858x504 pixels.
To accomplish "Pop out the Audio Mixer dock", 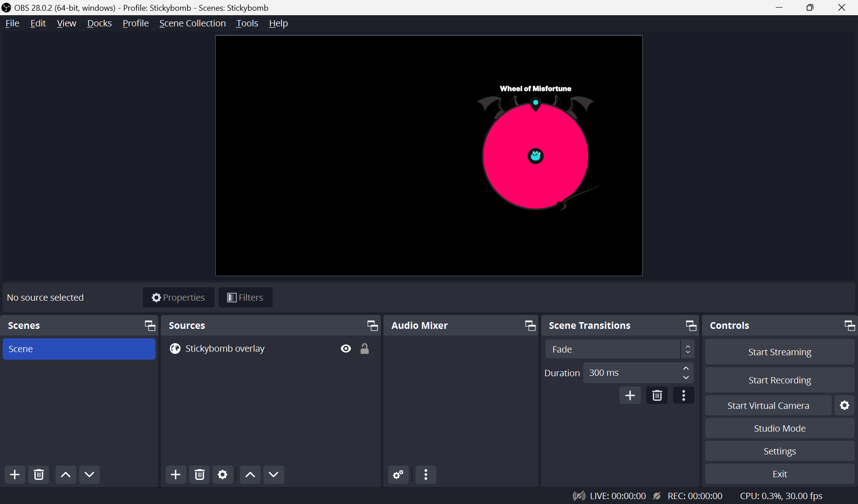I will point(530,326).
